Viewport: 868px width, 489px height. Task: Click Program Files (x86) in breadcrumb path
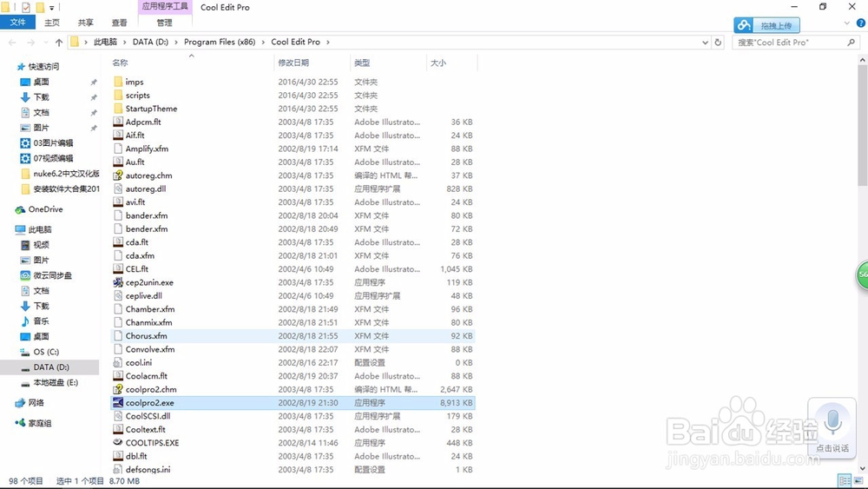pyautogui.click(x=220, y=42)
